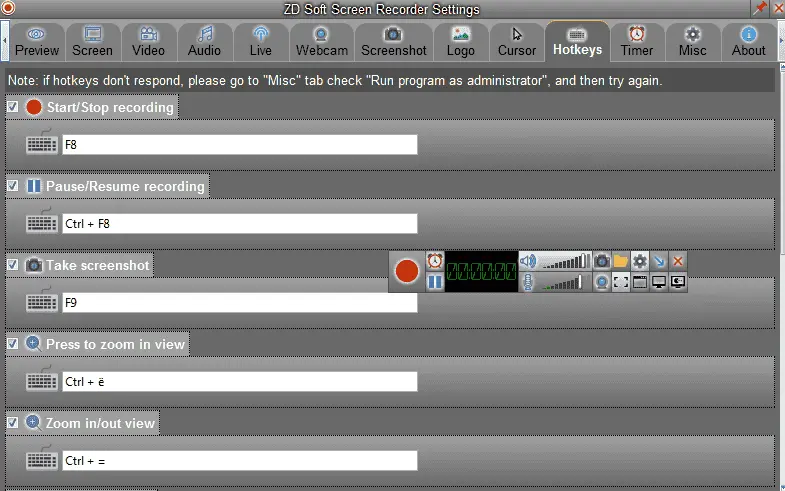Click the keyboard icon beside Ctrl + ë
This screenshot has width=785, height=491.
pyautogui.click(x=42, y=379)
